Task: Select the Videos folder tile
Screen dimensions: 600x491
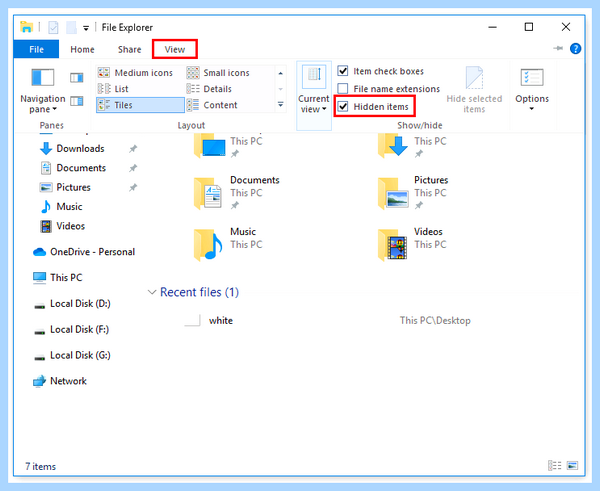Action: tap(412, 245)
